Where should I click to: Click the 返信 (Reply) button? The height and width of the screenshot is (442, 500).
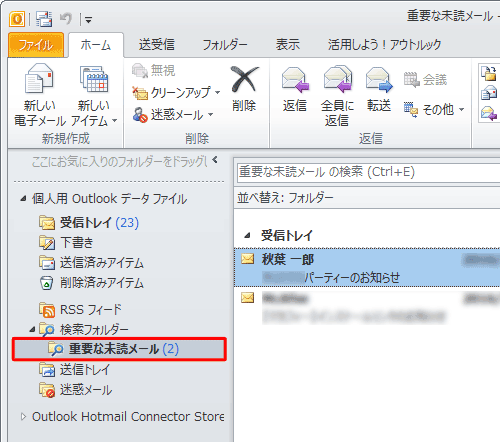[295, 89]
